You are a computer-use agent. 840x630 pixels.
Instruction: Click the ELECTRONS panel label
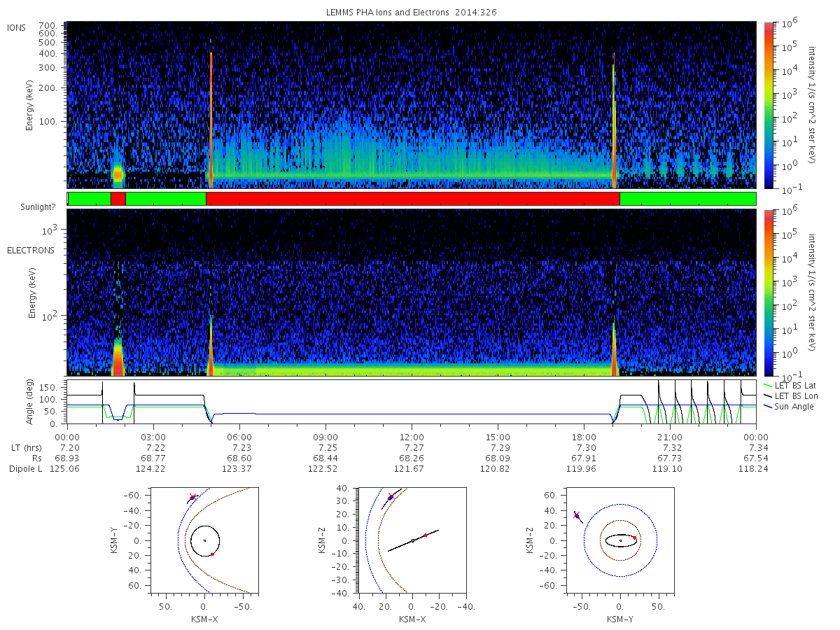pos(31,250)
